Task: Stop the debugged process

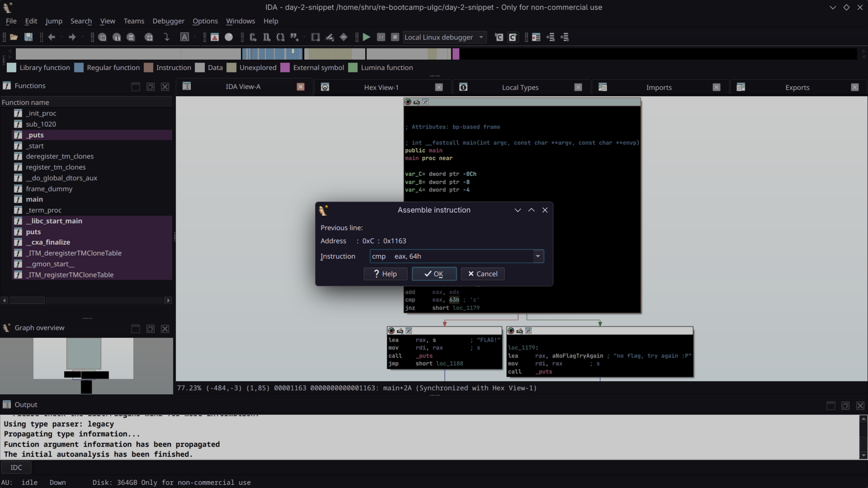Action: pyautogui.click(x=395, y=37)
